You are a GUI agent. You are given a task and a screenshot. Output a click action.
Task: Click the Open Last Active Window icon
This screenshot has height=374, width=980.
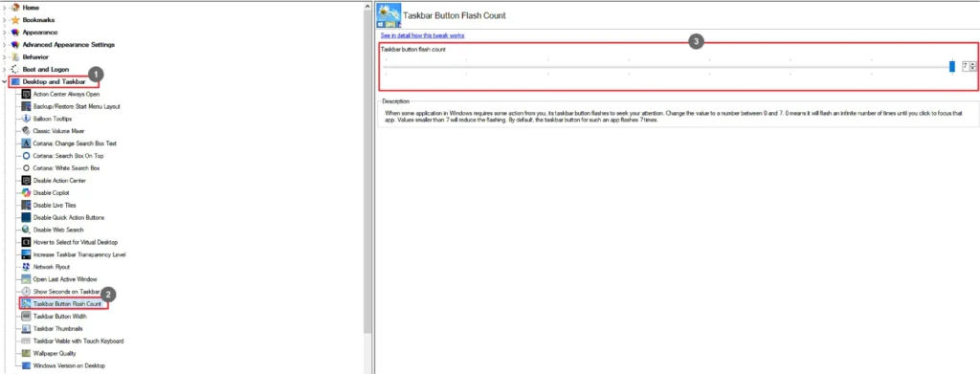(x=26, y=279)
